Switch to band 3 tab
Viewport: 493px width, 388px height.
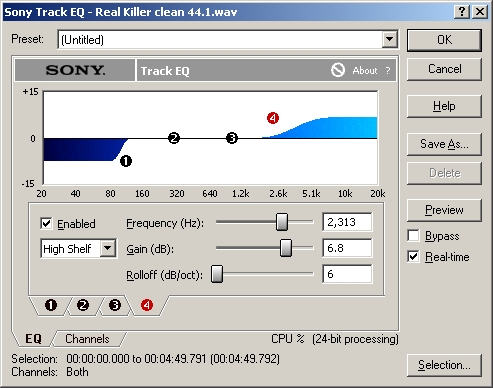(115, 305)
